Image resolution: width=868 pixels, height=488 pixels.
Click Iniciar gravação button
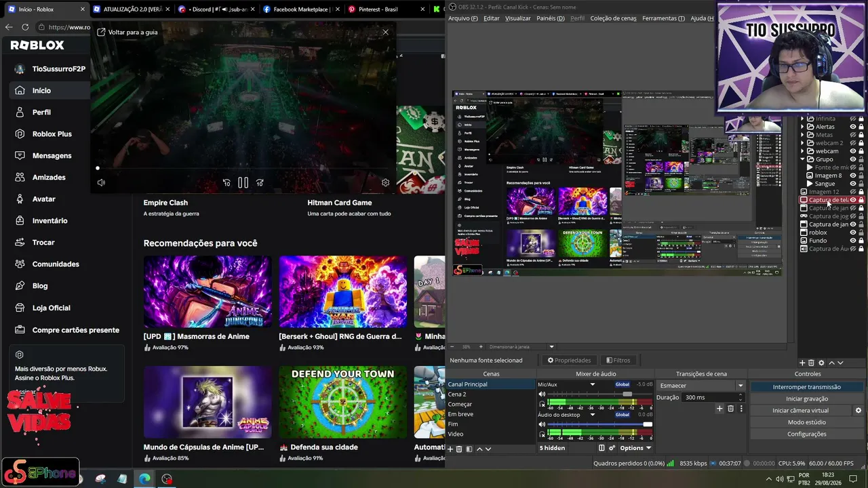(x=806, y=399)
